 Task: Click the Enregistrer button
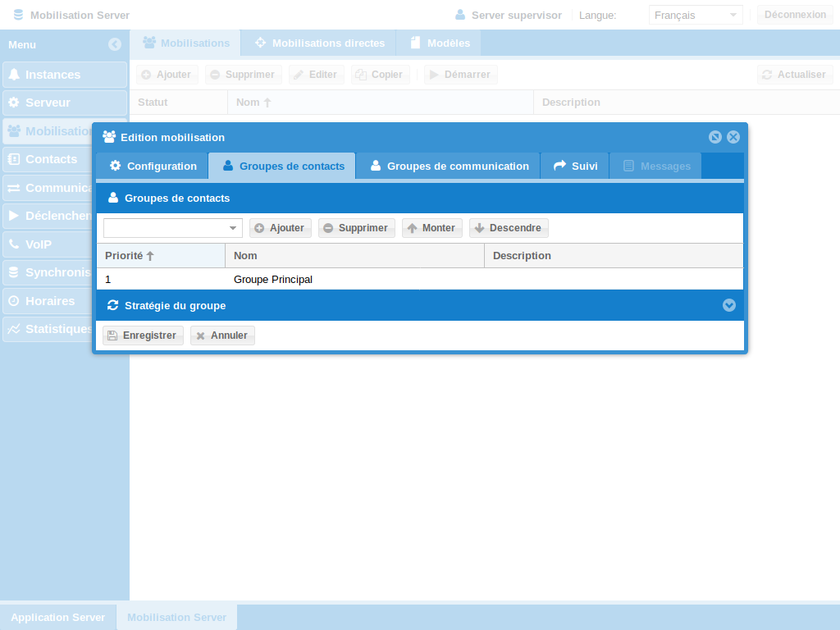coord(143,336)
